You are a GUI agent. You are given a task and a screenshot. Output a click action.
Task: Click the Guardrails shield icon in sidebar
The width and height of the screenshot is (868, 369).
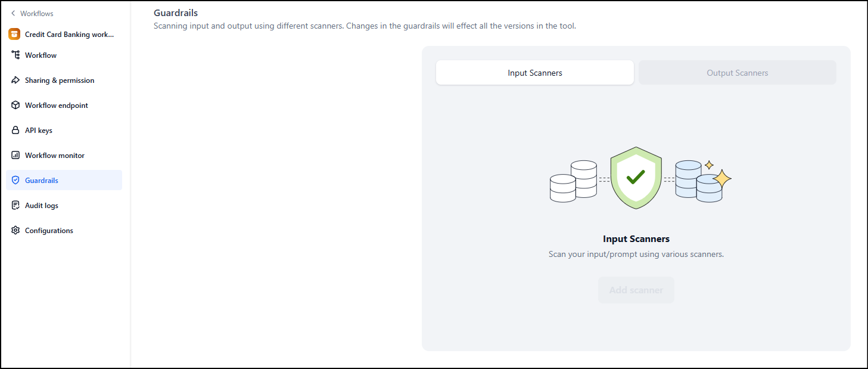click(15, 181)
